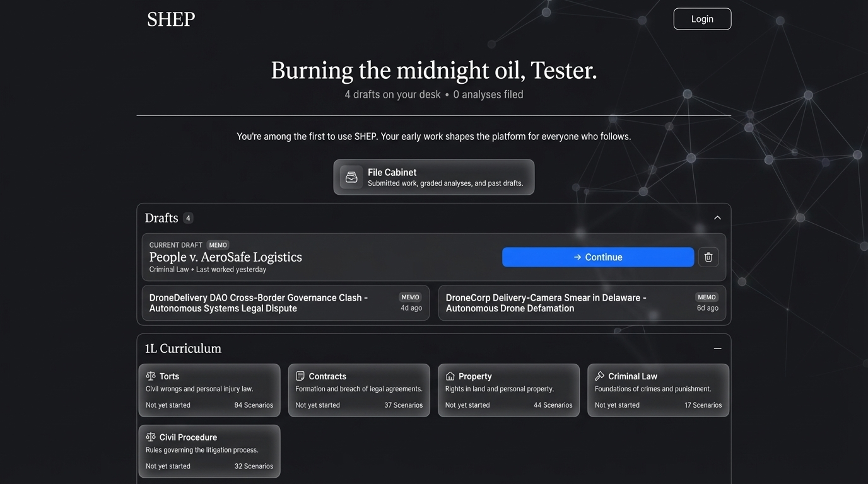The height and width of the screenshot is (484, 868).
Task: Choose the Criminal Law course card
Action: pyautogui.click(x=658, y=391)
